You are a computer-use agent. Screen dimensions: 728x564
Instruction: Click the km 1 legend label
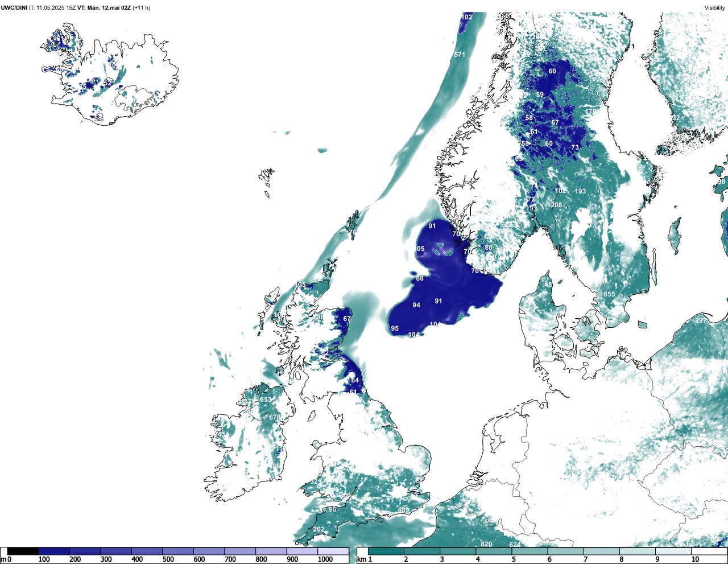click(364, 559)
